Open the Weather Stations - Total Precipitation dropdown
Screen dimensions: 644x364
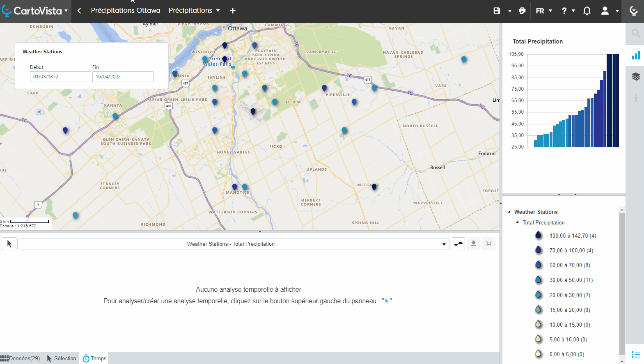click(235, 244)
